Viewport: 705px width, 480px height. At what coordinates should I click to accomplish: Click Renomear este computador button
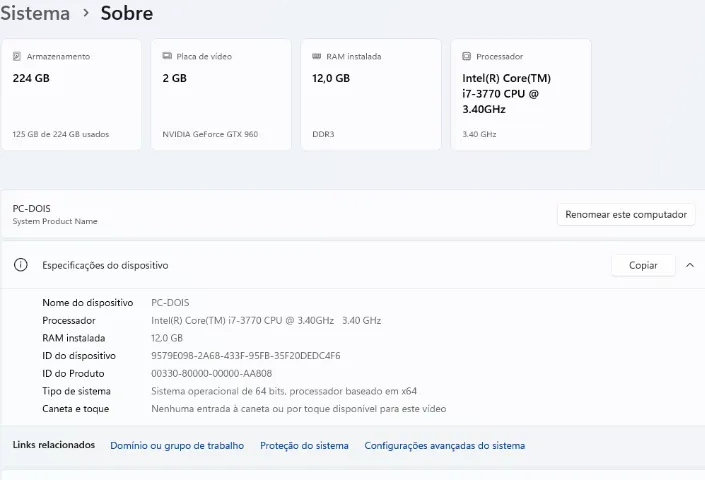click(x=626, y=214)
